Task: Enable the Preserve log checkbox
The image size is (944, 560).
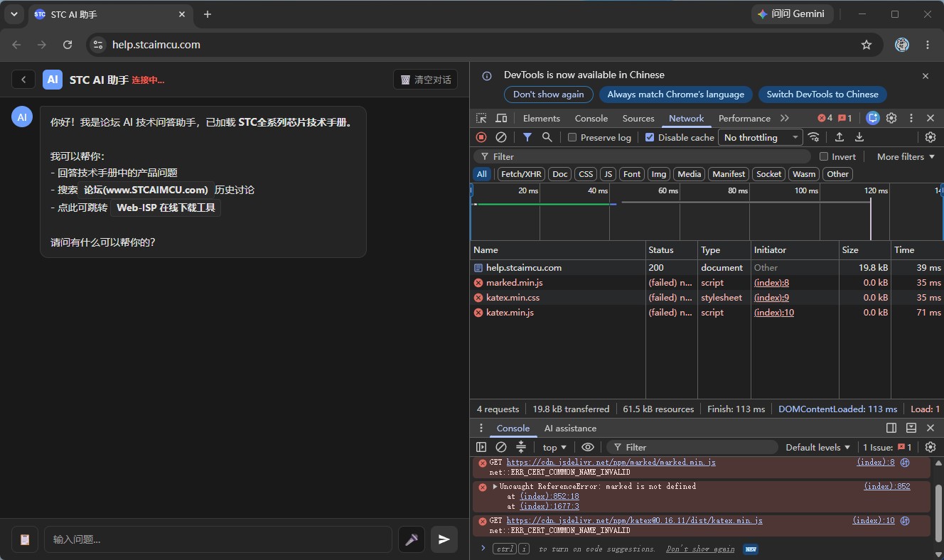Action: (x=572, y=137)
